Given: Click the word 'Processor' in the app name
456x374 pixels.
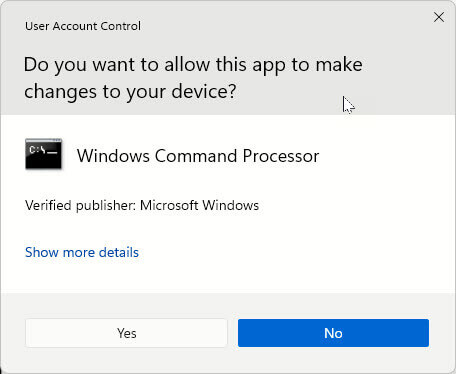Looking at the screenshot, I should tap(281, 156).
